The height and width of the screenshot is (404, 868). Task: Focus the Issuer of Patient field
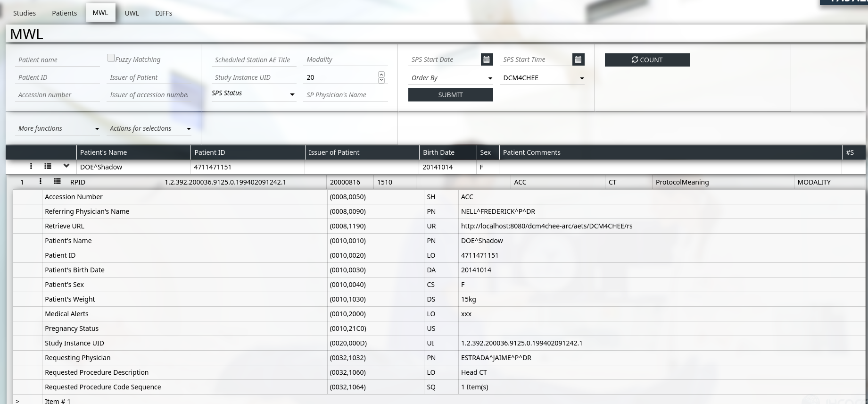pos(149,77)
